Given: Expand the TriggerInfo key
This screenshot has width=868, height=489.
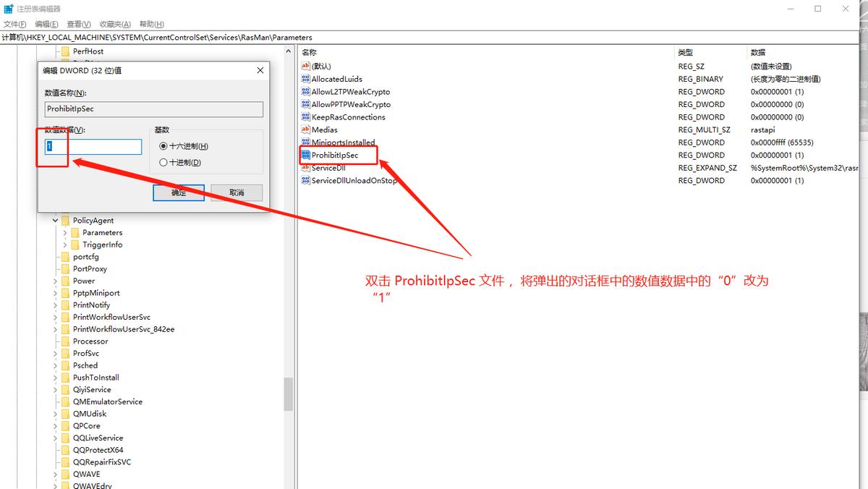Looking at the screenshot, I should (65, 244).
